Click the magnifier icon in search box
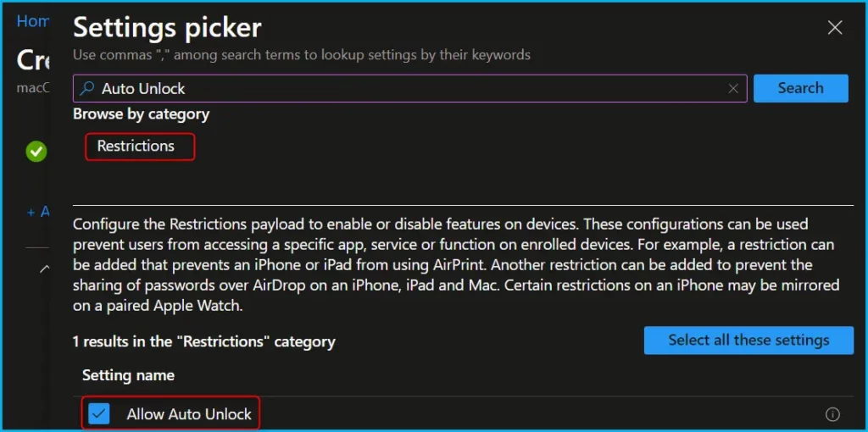 [87, 88]
